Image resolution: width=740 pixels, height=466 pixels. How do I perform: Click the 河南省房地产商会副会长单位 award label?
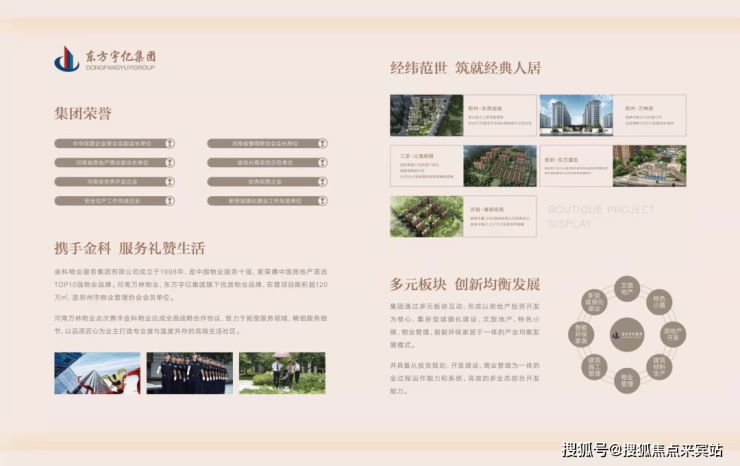click(112, 162)
